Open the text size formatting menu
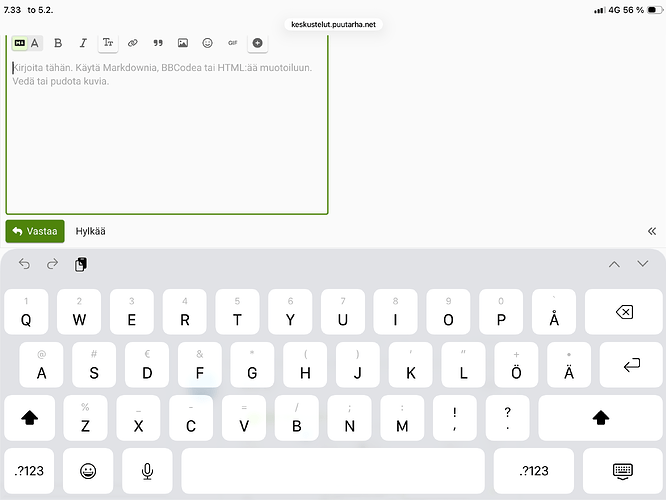Viewport: 666px width, 500px height. (x=108, y=43)
